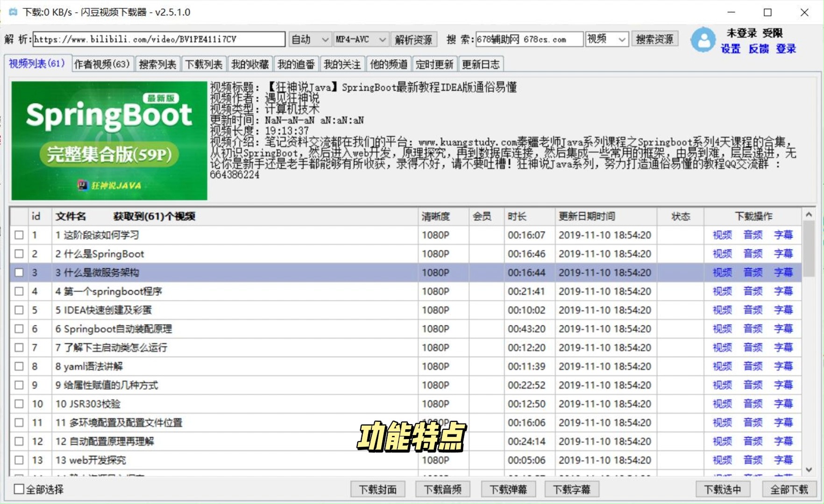Click the 下载封面 button
This screenshot has height=504, width=824.
[377, 489]
